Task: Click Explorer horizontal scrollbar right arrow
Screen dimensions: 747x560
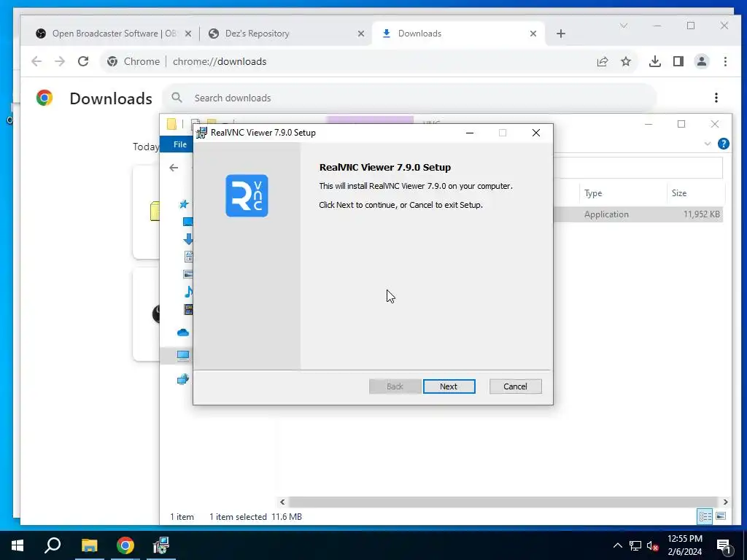Action: (x=725, y=502)
